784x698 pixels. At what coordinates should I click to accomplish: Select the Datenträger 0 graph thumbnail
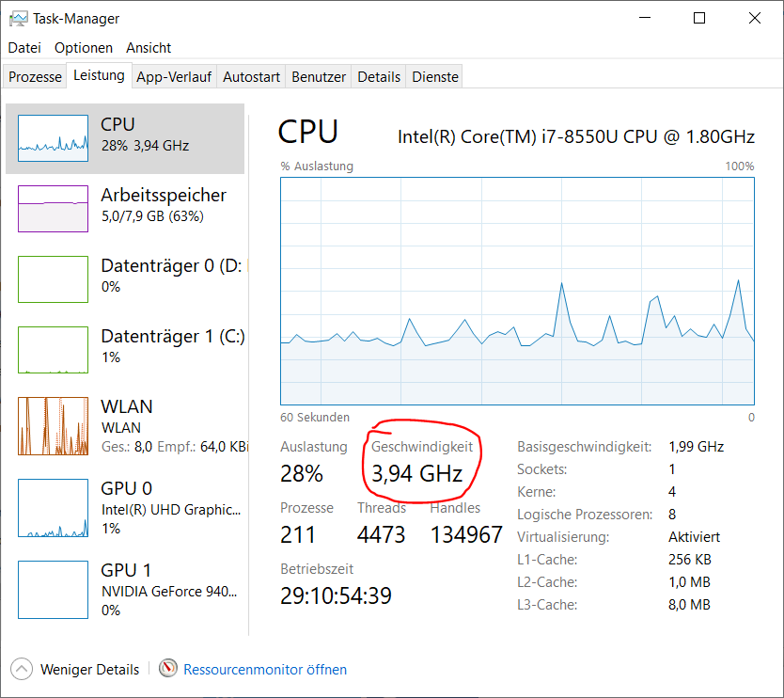coord(53,279)
